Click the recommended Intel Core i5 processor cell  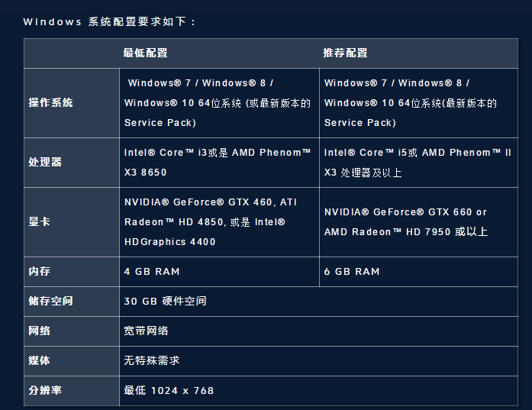point(418,163)
